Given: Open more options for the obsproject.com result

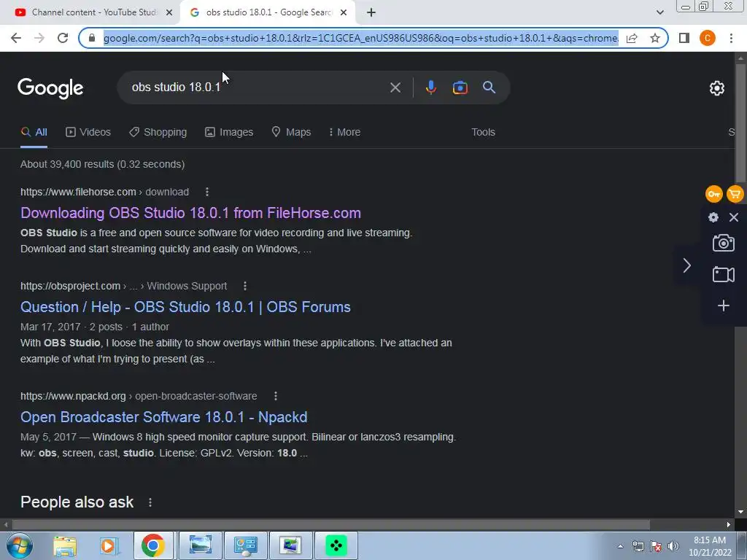Looking at the screenshot, I should tap(245, 286).
